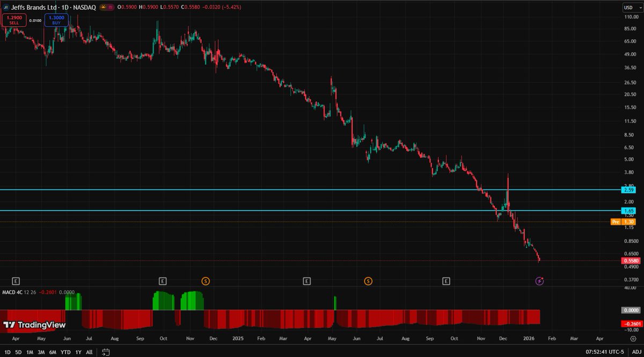Select the 1D date range

click(x=7, y=352)
